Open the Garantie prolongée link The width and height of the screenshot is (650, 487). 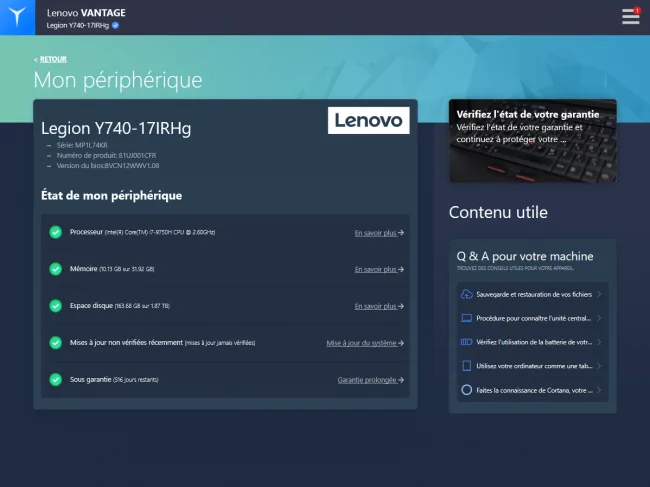coord(371,380)
